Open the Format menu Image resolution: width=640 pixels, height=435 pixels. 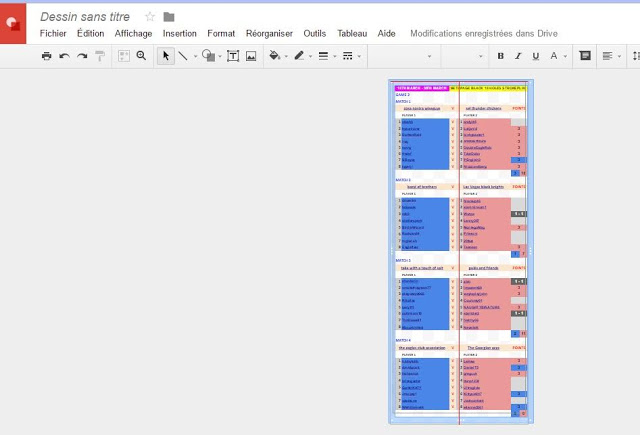coord(221,33)
